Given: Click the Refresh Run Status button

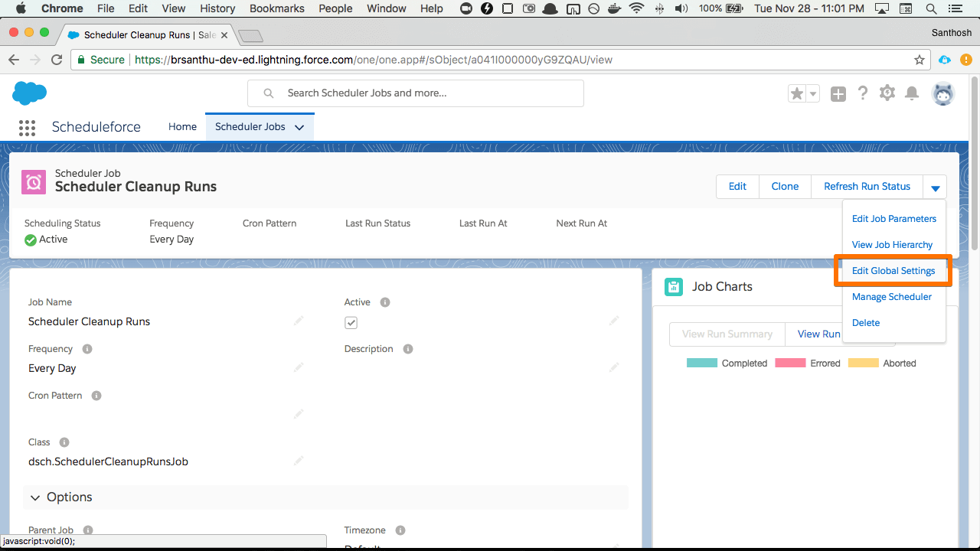Looking at the screenshot, I should [x=867, y=187].
